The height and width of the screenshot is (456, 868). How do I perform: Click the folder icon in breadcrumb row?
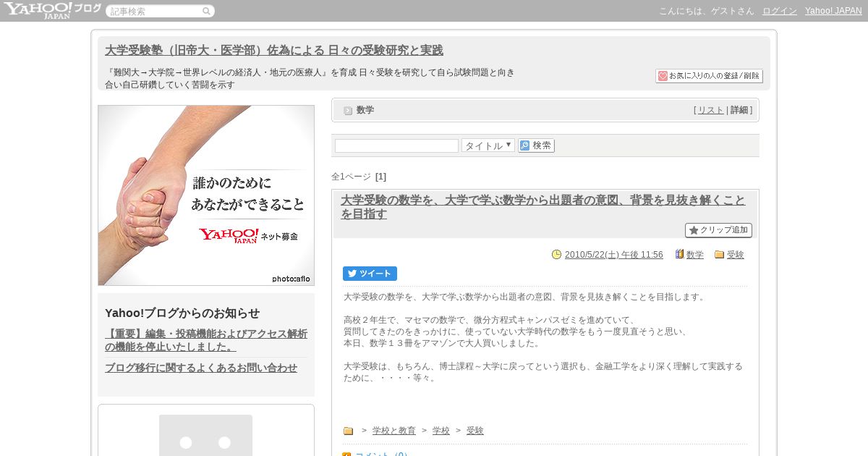point(348,431)
